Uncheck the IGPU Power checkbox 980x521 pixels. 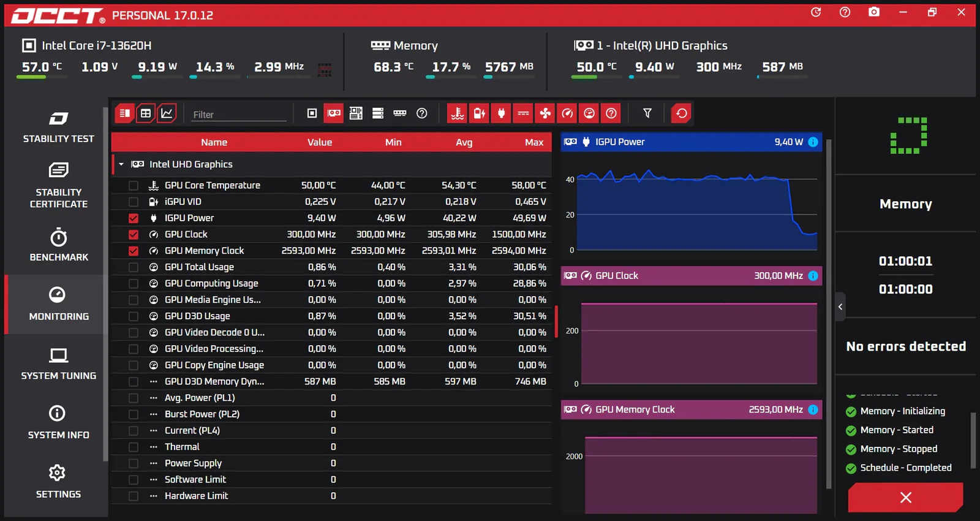[x=133, y=218]
